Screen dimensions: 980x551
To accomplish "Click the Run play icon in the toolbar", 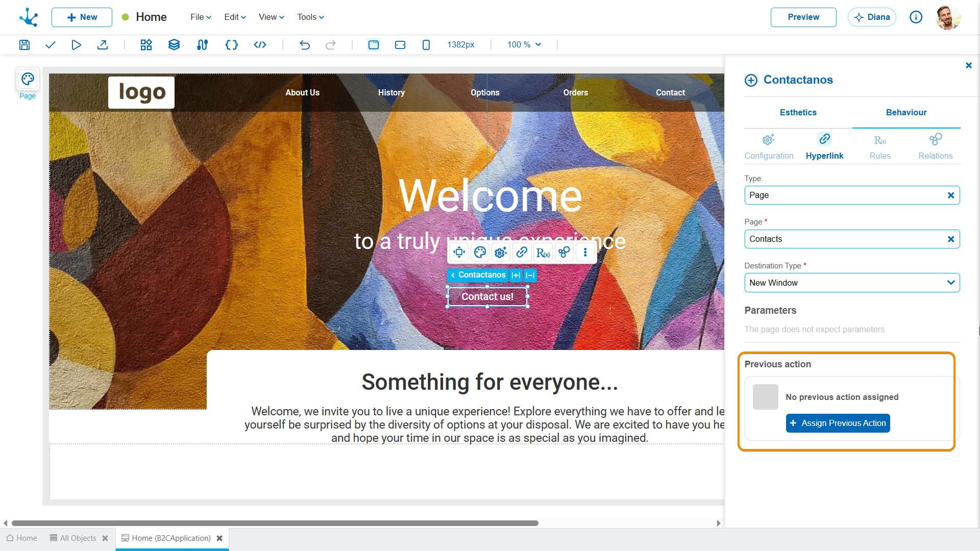I will coord(76,45).
